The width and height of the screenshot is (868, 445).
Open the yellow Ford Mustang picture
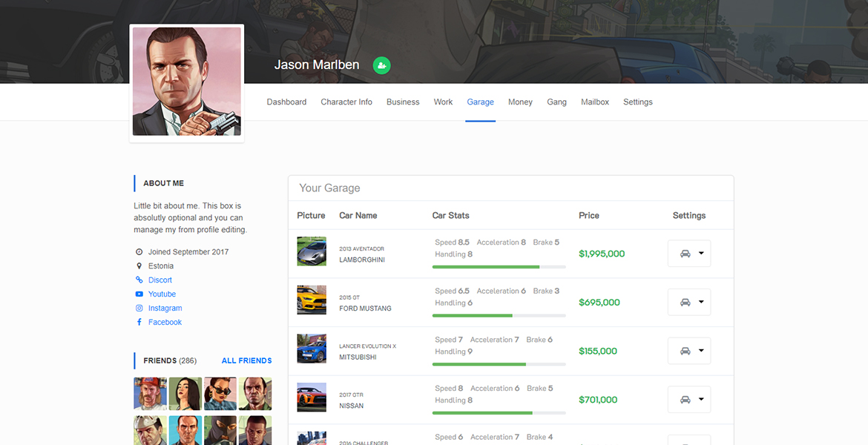(x=312, y=300)
